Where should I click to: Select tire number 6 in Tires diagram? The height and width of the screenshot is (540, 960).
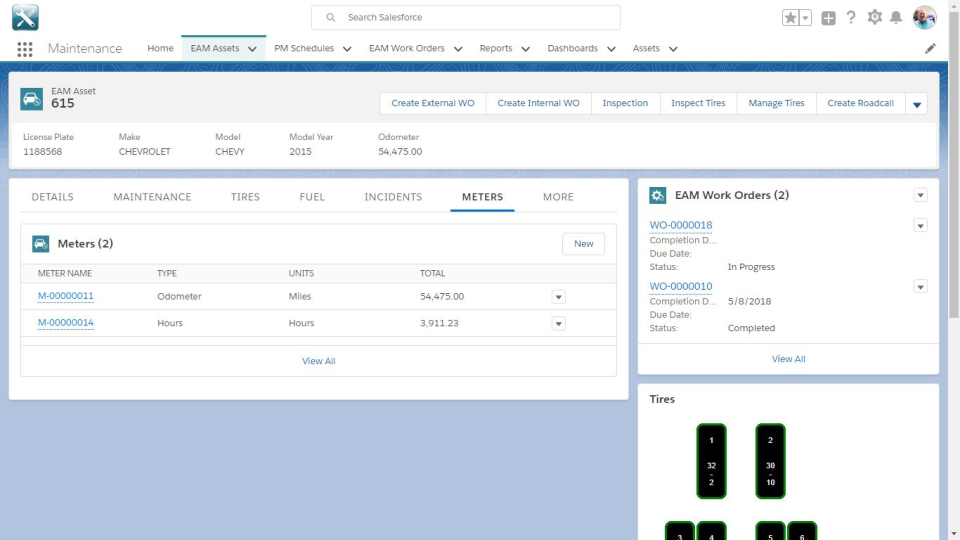802,531
